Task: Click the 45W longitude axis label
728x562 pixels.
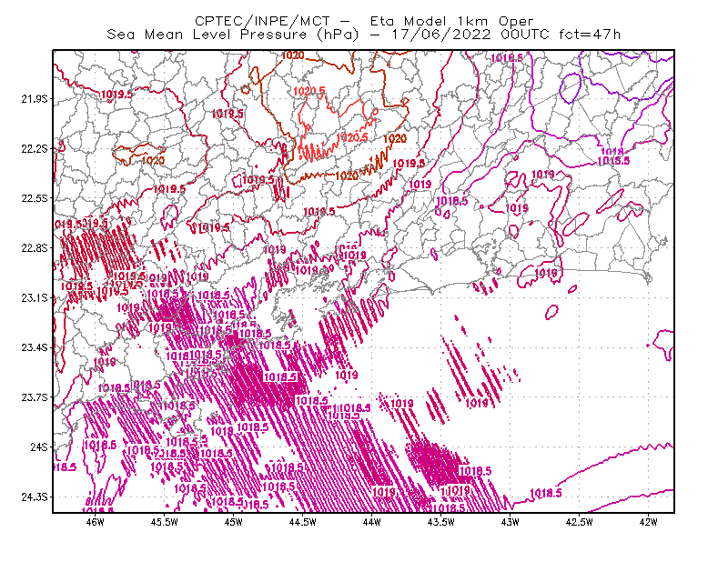Action: pos(233,522)
